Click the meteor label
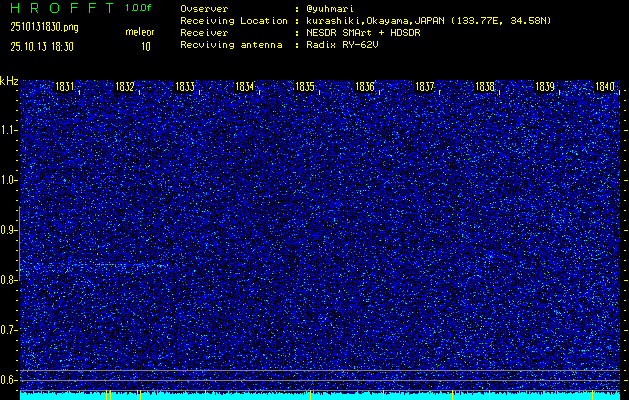 click(x=139, y=32)
